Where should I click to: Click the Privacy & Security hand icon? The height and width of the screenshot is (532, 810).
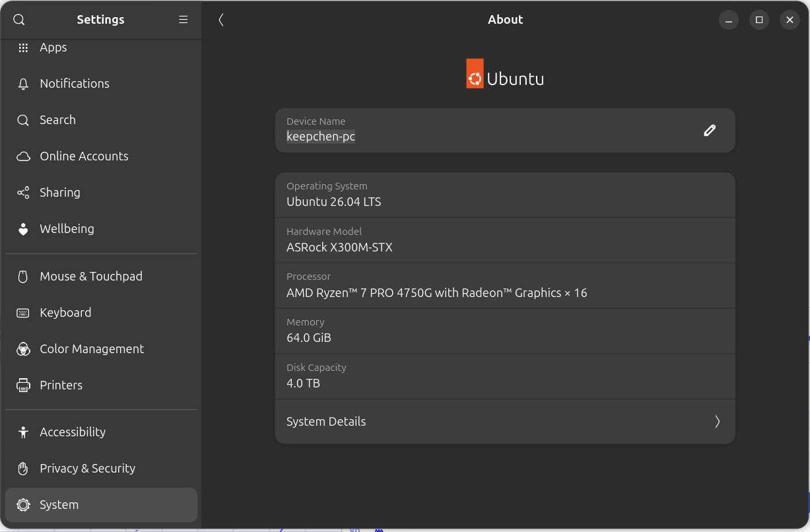[23, 469]
